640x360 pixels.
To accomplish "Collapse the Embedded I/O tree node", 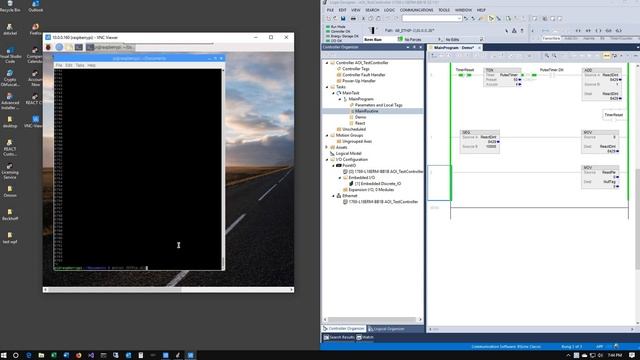I will tap(340, 178).
